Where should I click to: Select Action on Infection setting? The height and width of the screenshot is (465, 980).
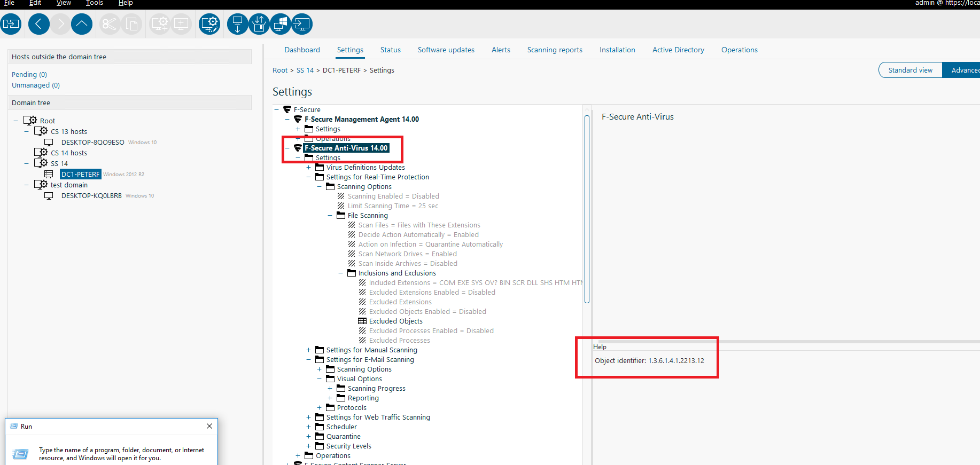pyautogui.click(x=431, y=244)
